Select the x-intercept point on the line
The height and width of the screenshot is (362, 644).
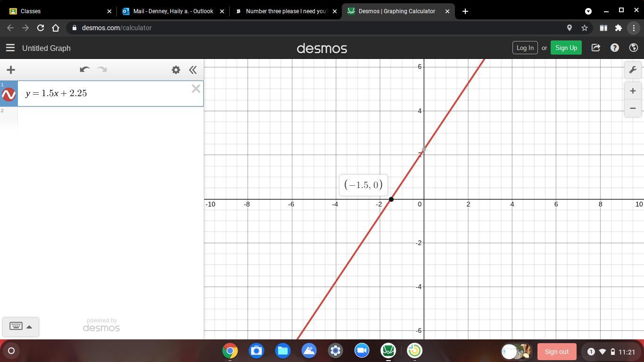391,199
